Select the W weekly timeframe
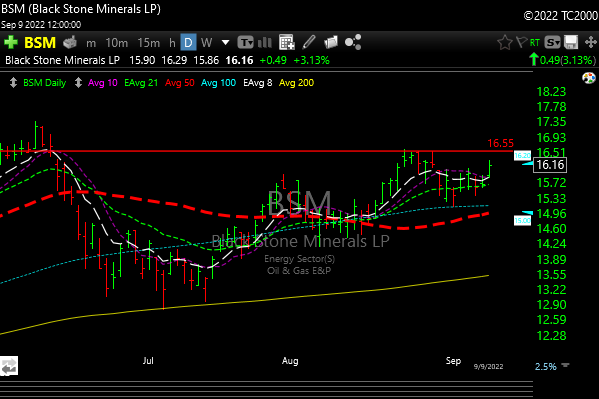Image resolution: width=599 pixels, height=399 pixels. click(206, 43)
